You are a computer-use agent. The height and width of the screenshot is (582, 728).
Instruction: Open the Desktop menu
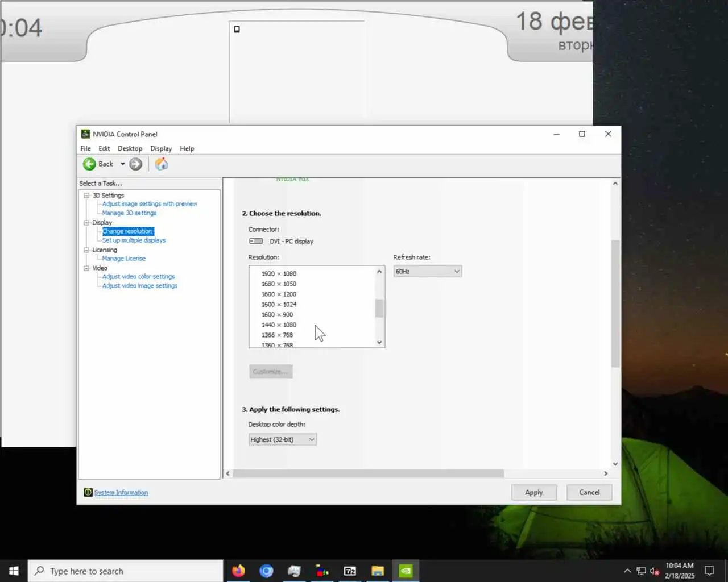tap(130, 148)
